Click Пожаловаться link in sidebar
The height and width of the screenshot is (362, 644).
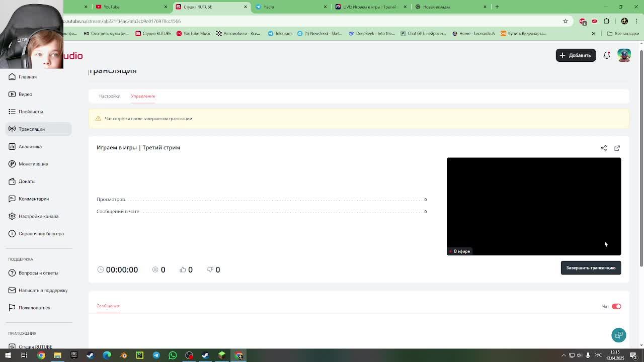click(39, 308)
